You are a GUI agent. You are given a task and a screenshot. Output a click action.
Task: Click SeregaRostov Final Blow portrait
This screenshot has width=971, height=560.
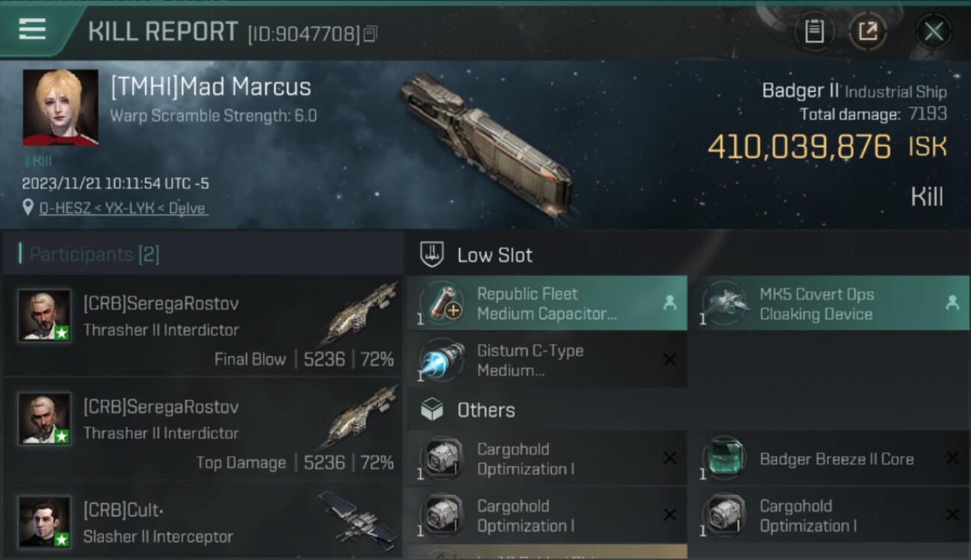click(x=45, y=316)
